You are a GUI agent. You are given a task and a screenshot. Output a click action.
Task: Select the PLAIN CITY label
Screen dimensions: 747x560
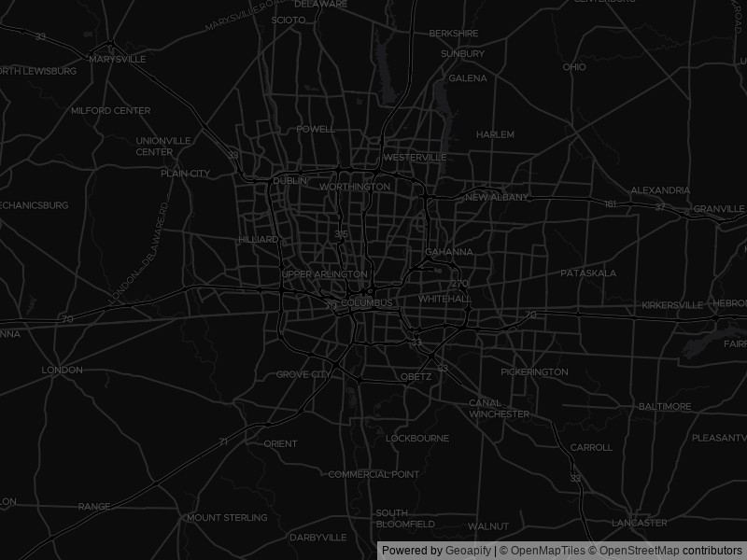185,174
